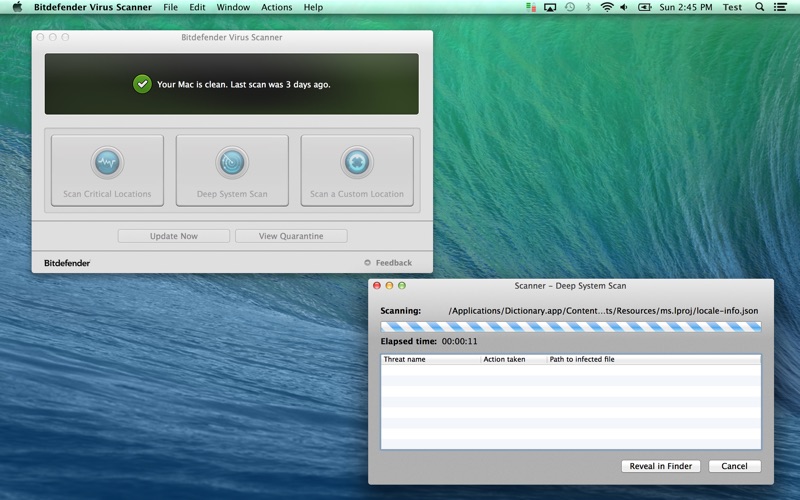Viewport: 800px width, 500px height.
Task: Click the Apple menu logo
Action: 17,7
